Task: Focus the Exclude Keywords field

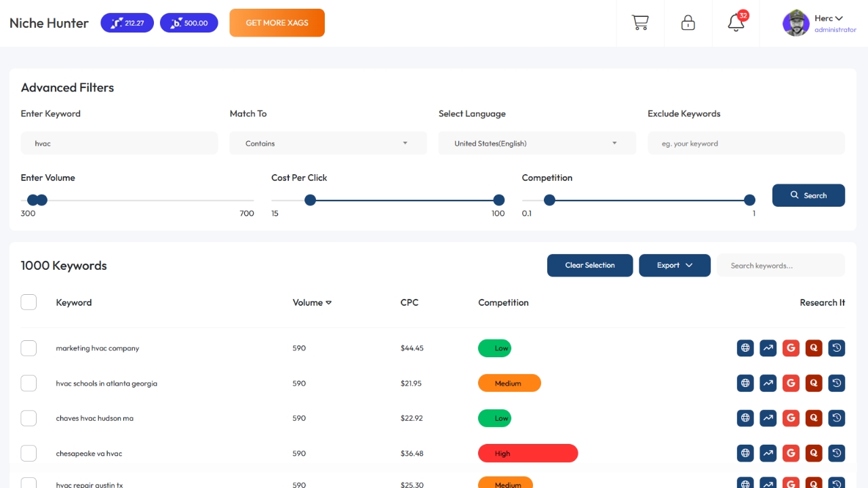Action: (746, 143)
